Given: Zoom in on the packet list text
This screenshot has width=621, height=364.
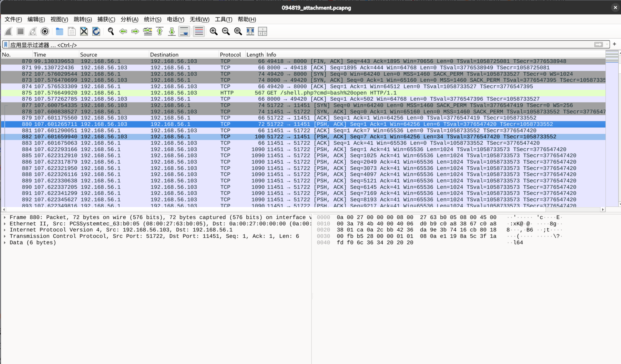Looking at the screenshot, I should pyautogui.click(x=213, y=31).
